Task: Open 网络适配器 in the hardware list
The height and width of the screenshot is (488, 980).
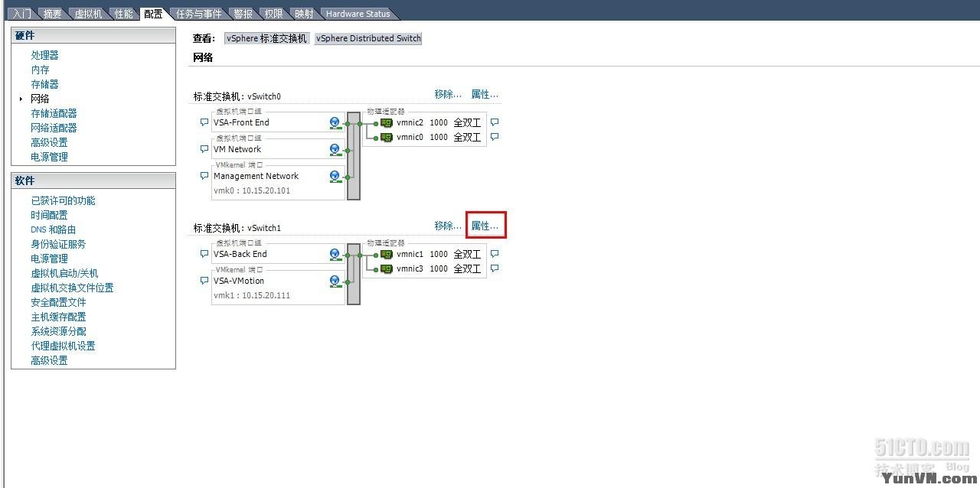Action: pyautogui.click(x=54, y=128)
